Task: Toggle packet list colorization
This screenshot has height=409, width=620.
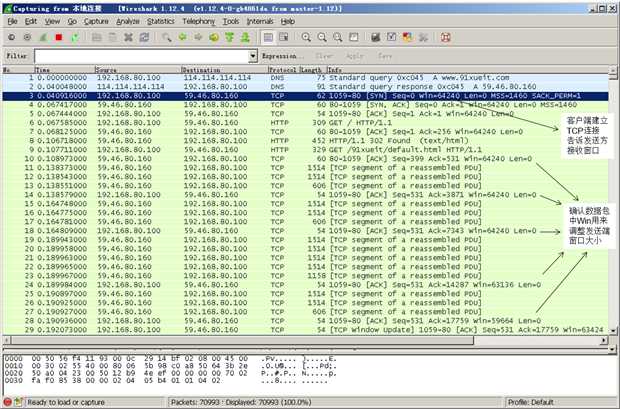Action: point(268,38)
